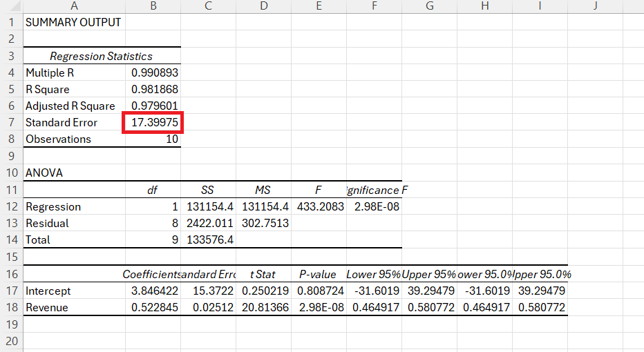Select row 18 header
The width and height of the screenshot is (644, 352).
[x=11, y=307]
